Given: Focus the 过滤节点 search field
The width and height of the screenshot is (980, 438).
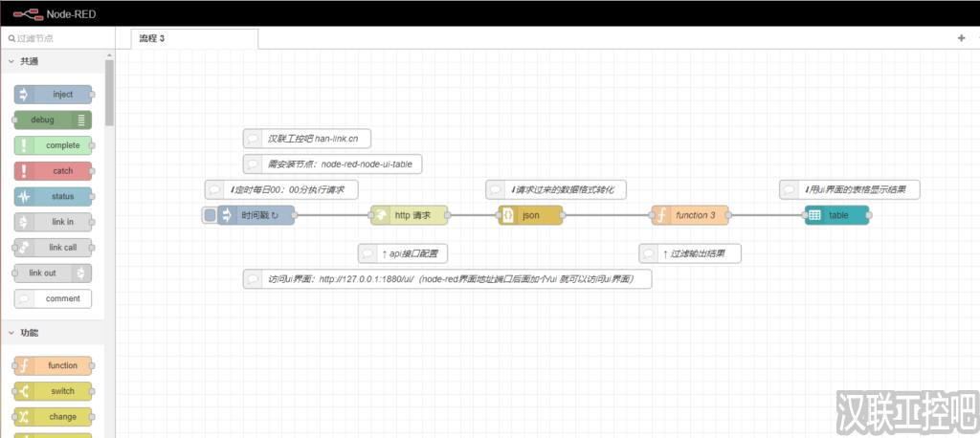Looking at the screenshot, I should click(x=57, y=38).
